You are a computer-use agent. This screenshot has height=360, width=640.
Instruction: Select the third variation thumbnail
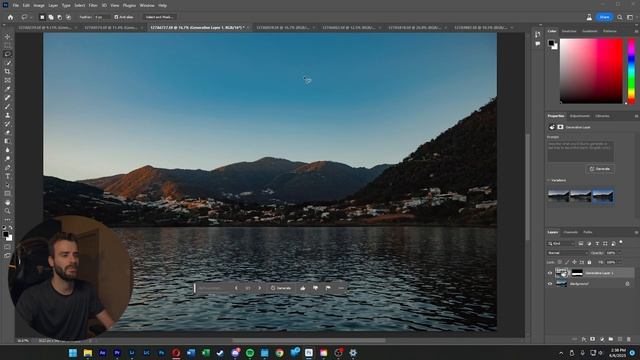click(603, 196)
